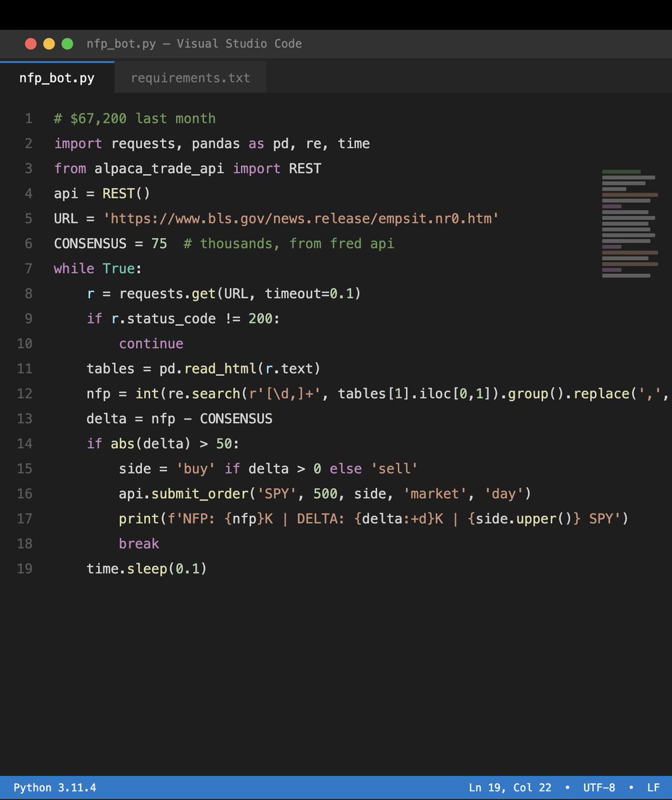The height and width of the screenshot is (800, 672).
Task: Click the '# $67,200 last month' comment
Action: tap(135, 119)
